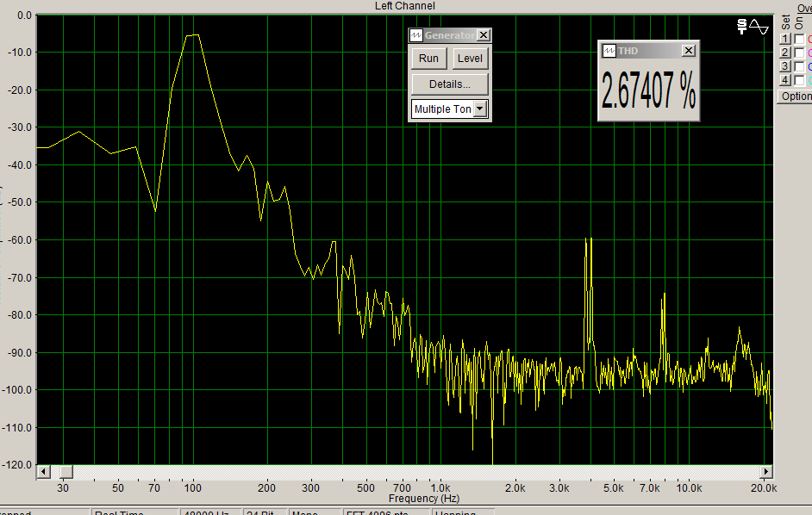Click overlay Set 4 button
Screen dimensions: 812x515
coord(785,80)
